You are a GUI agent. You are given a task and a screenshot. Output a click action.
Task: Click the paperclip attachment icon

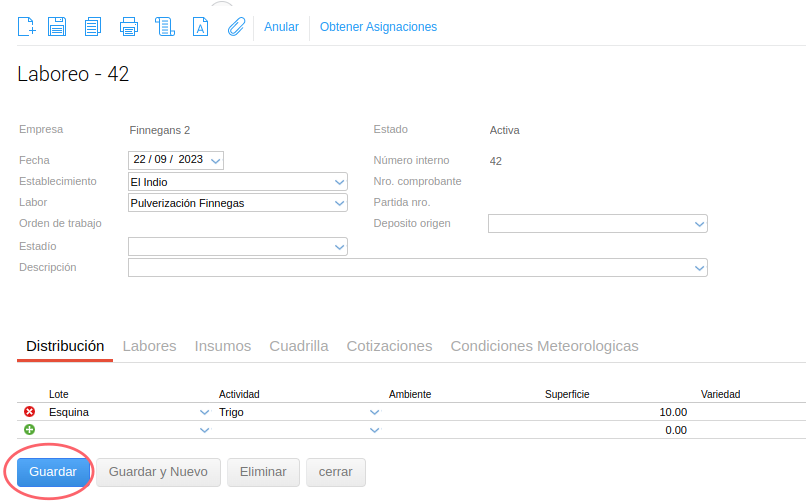[236, 27]
